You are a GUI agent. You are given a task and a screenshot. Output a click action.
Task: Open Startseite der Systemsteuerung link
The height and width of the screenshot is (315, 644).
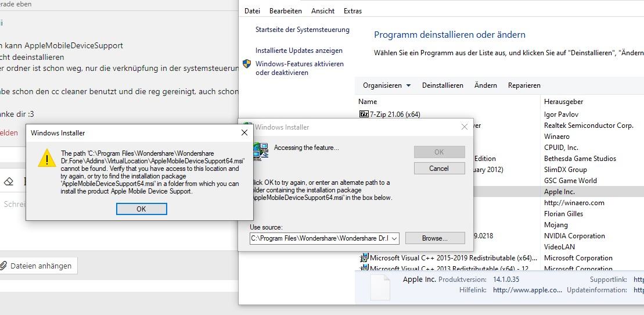tap(303, 30)
